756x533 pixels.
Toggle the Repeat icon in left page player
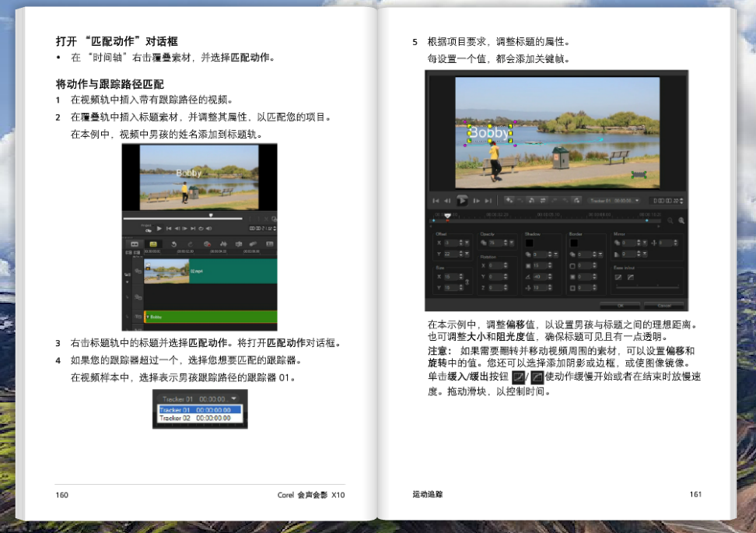201,228
